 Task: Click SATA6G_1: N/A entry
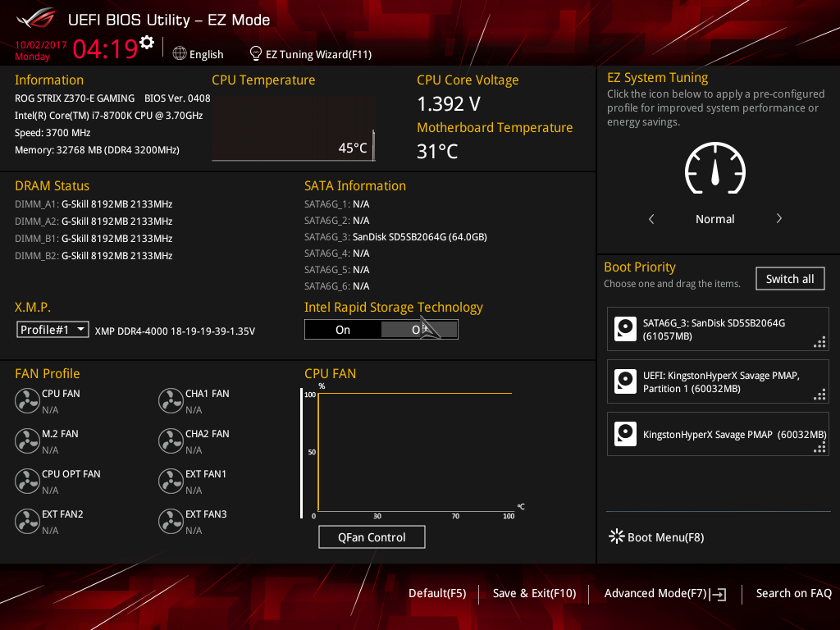tap(337, 204)
